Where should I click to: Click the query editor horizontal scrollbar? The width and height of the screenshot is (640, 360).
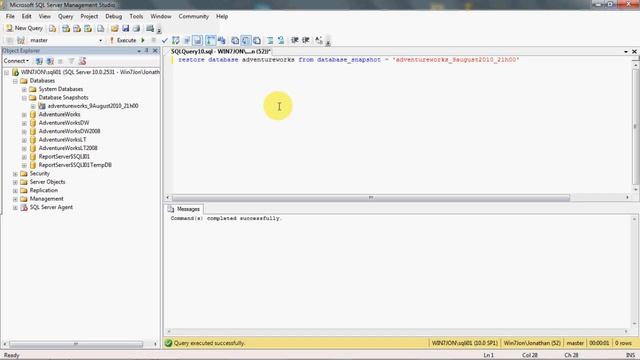pos(371,198)
